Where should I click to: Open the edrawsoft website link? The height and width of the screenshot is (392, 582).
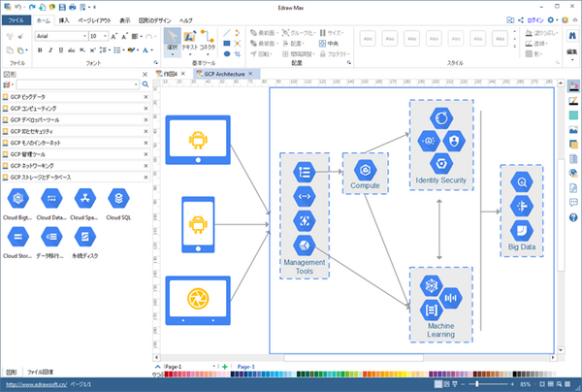[37, 384]
